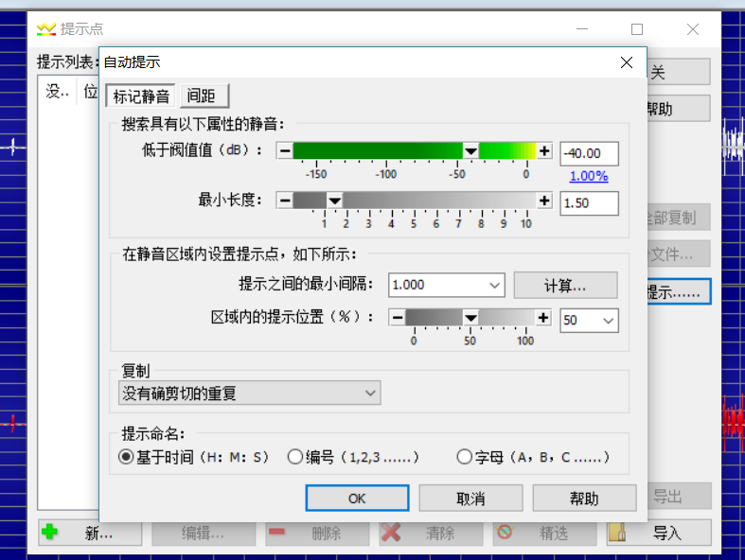Click the minimum length field 1.50

point(589,203)
